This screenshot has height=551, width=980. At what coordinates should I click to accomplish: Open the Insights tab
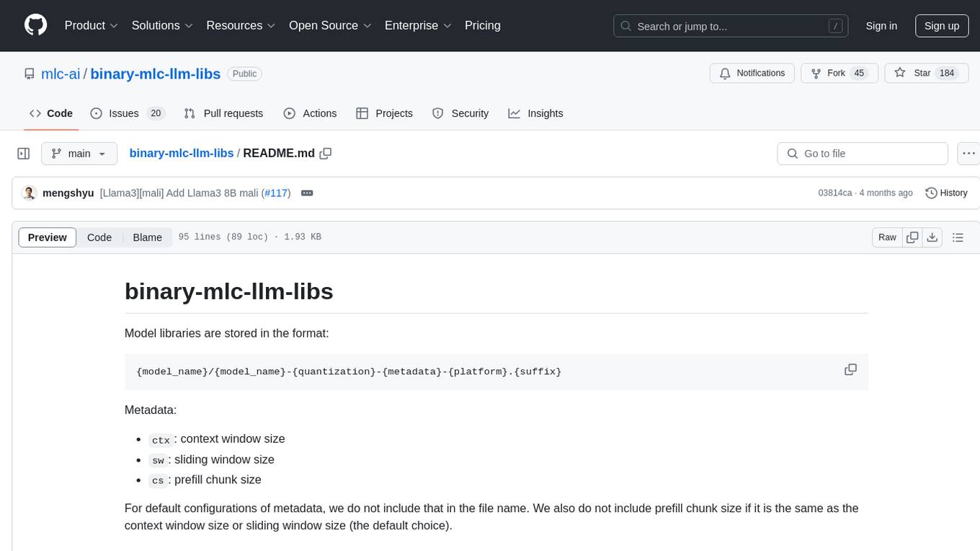click(x=535, y=113)
